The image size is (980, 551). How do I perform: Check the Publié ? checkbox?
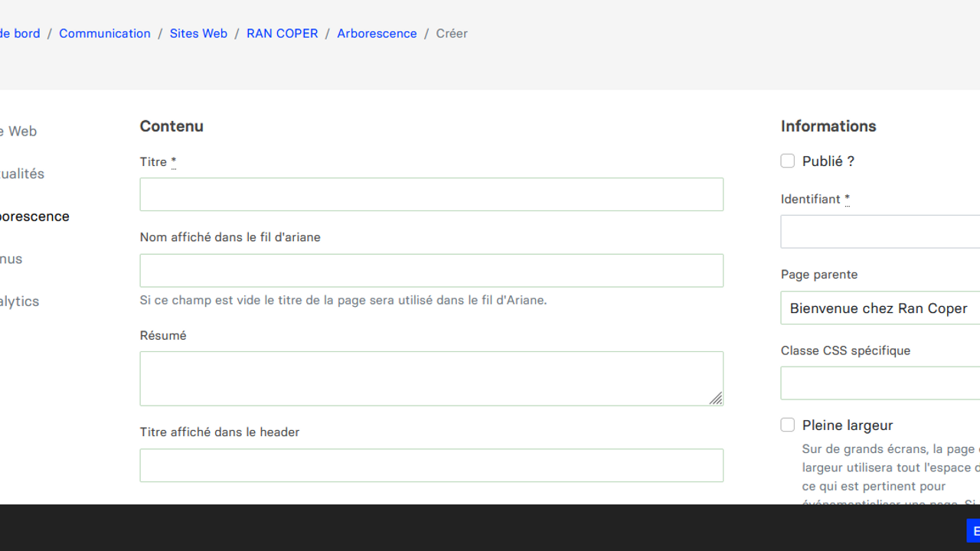(x=788, y=161)
